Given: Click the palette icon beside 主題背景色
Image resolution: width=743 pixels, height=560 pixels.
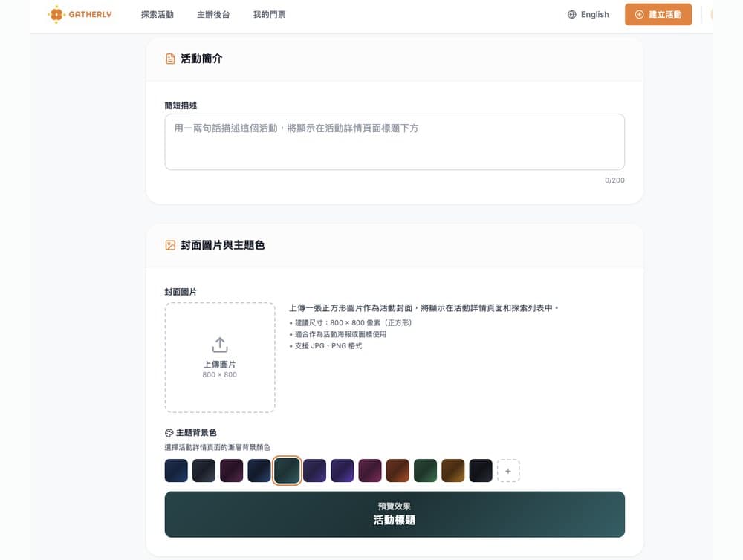Looking at the screenshot, I should tap(169, 432).
